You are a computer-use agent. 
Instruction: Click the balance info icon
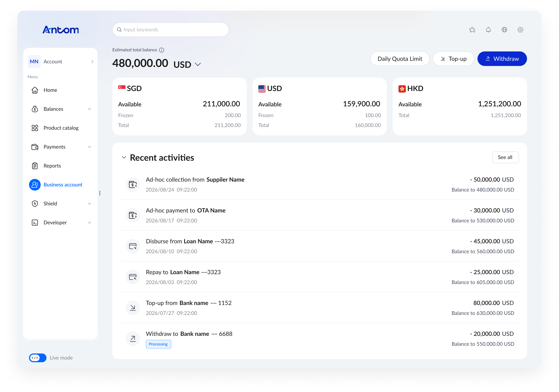coord(162,50)
